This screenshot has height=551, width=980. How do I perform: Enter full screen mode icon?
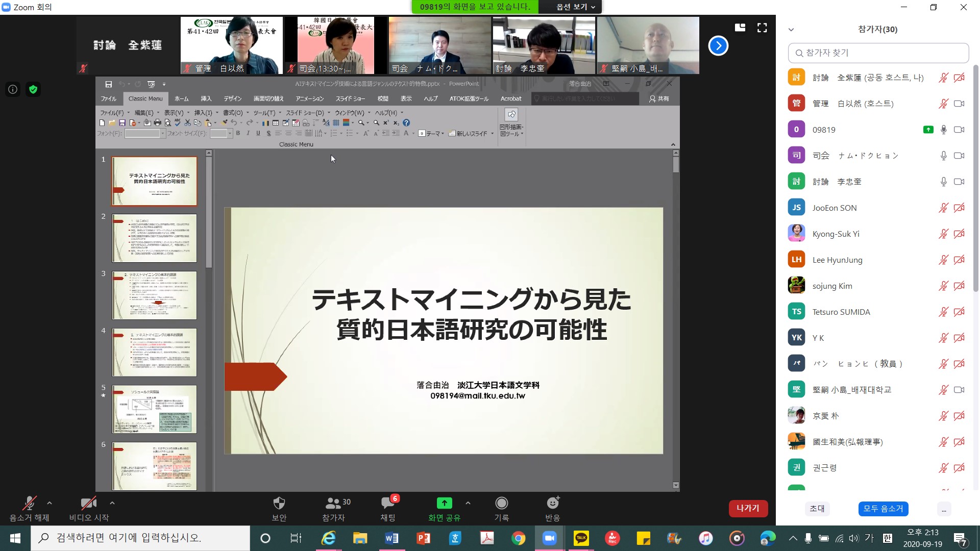762,28
